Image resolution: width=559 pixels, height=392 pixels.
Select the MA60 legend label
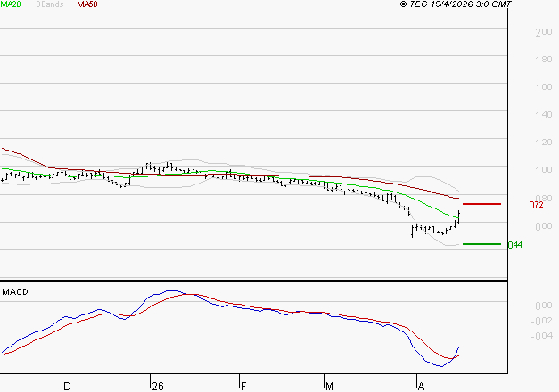(87, 5)
